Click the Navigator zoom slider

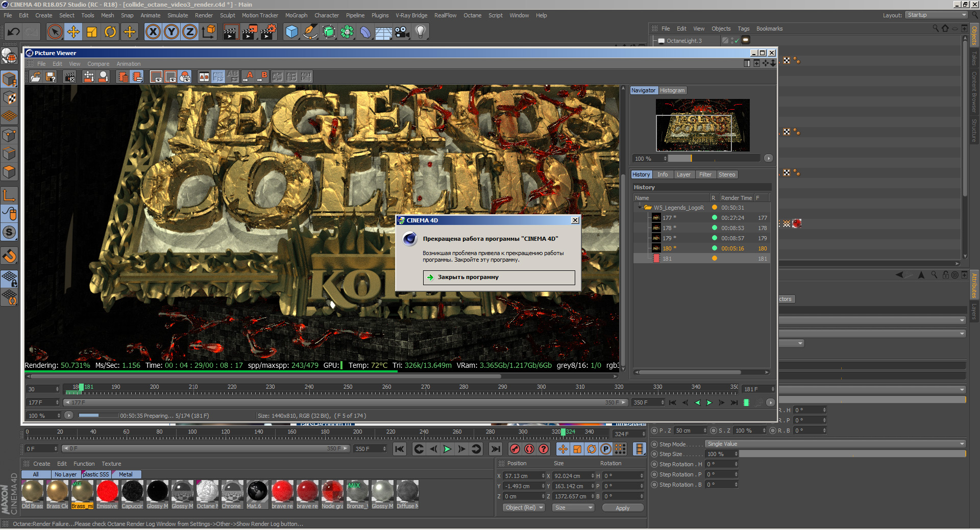[x=715, y=159]
